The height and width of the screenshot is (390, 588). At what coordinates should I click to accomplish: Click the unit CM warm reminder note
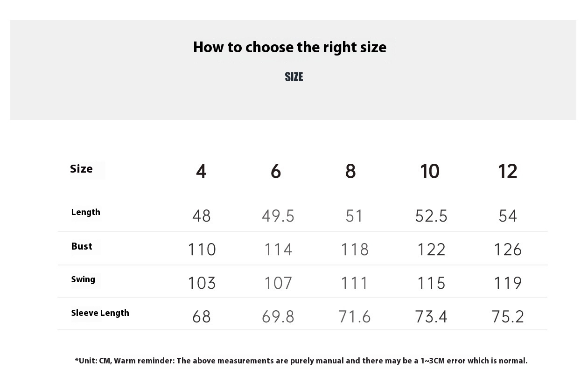[301, 361]
